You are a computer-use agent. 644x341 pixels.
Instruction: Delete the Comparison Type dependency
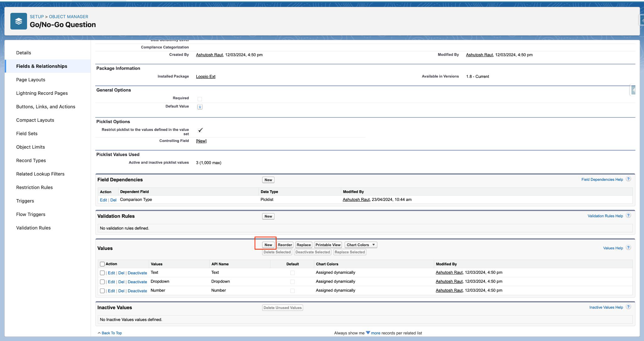click(113, 200)
